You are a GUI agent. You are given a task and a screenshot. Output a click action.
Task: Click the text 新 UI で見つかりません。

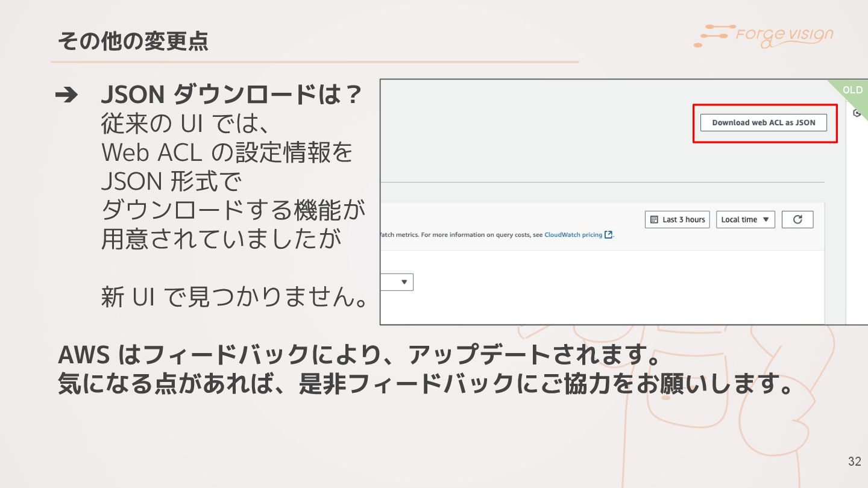coord(234,296)
